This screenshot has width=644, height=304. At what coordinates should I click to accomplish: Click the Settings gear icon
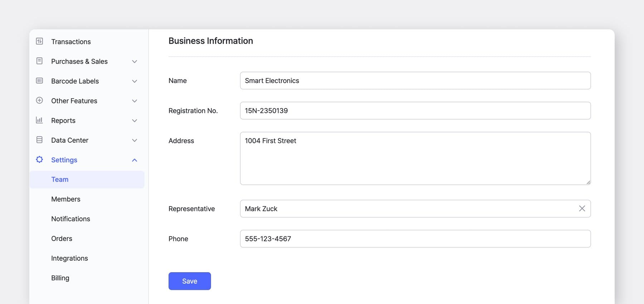[39, 159]
